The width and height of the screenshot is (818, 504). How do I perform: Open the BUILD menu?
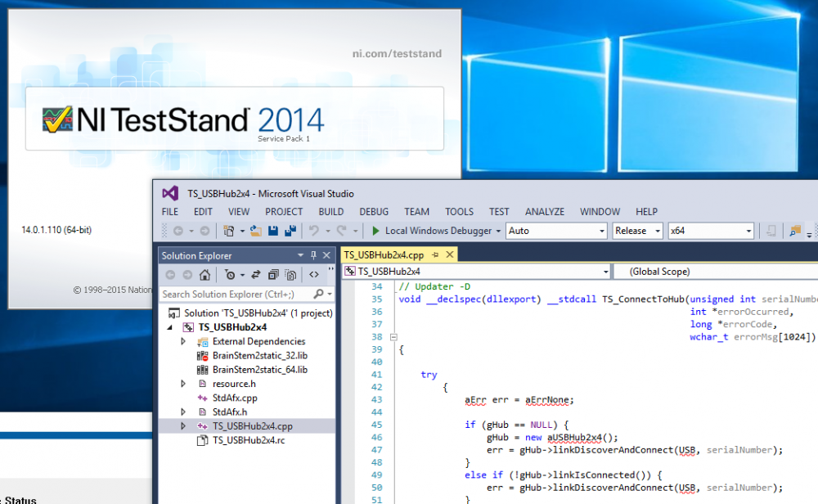(331, 212)
